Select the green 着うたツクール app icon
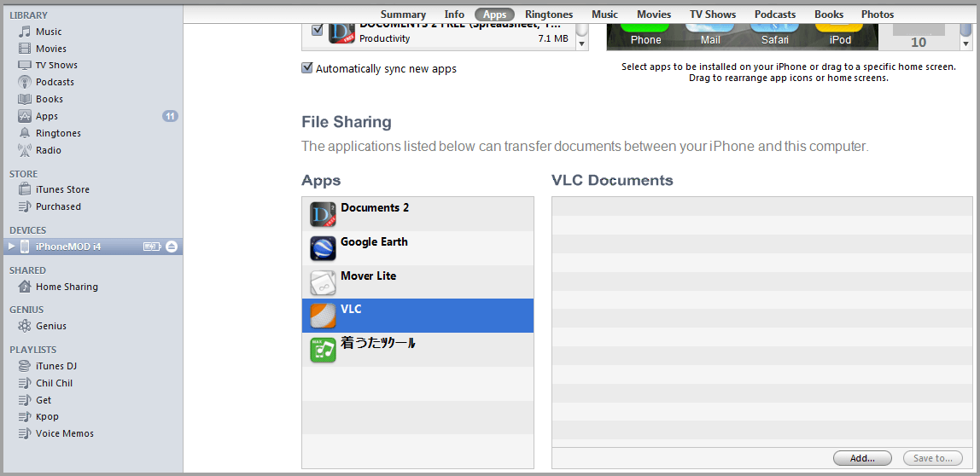Viewport: 980px width, 476px height. [x=324, y=350]
